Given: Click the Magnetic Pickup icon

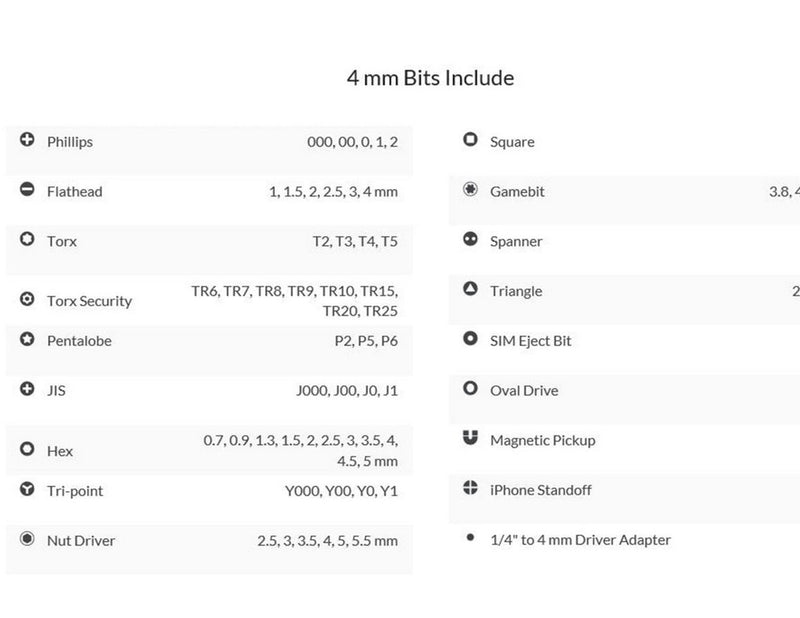Looking at the screenshot, I should tap(470, 438).
